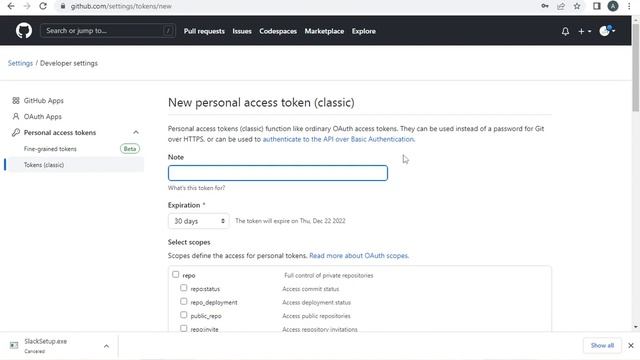Collapse the Personal access tokens section
640x360 pixels.
click(x=136, y=132)
